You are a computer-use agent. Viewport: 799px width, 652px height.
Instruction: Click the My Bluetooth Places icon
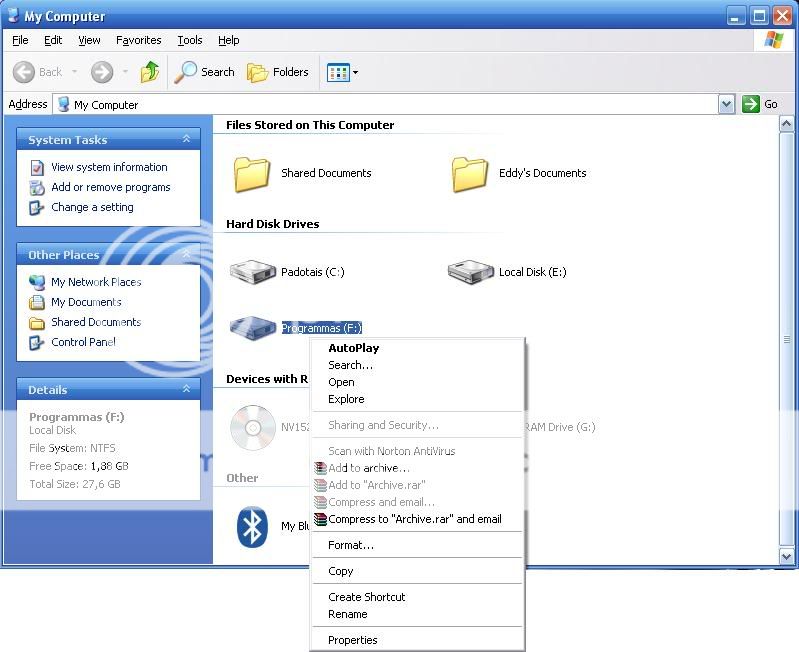pyautogui.click(x=252, y=526)
